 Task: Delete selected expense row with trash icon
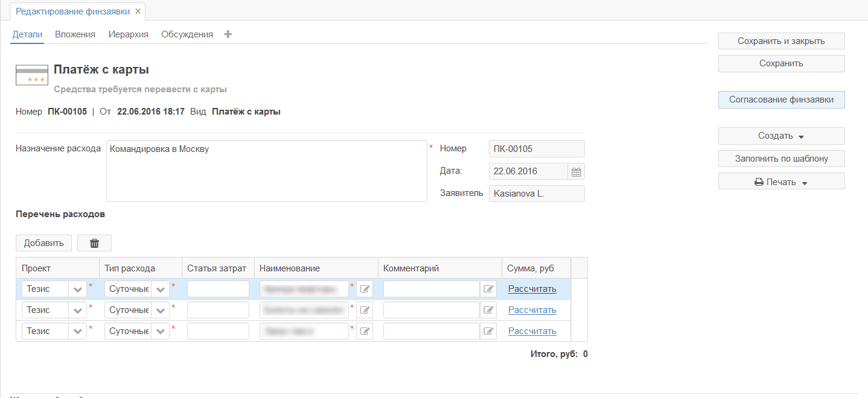tap(94, 243)
